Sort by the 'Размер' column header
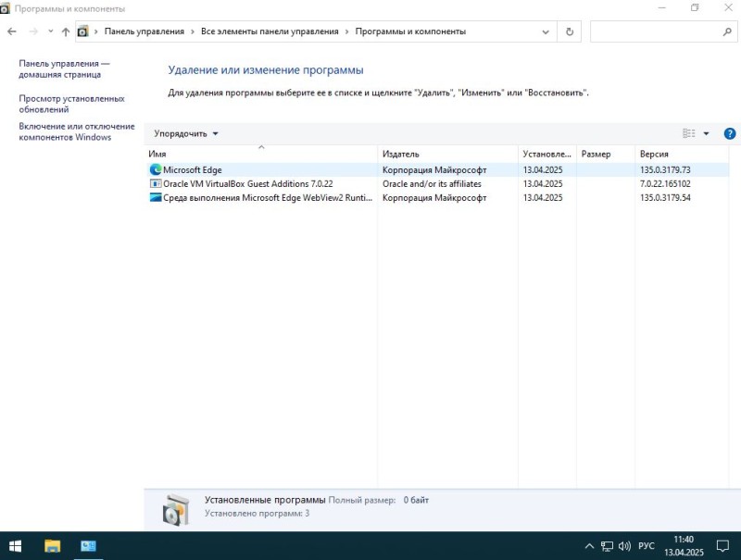 coord(606,154)
